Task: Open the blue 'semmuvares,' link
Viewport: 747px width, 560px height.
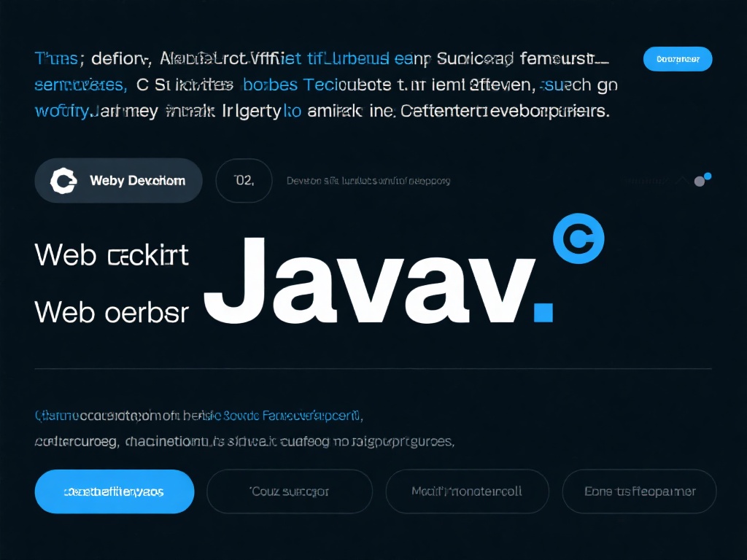Action: click(80, 85)
